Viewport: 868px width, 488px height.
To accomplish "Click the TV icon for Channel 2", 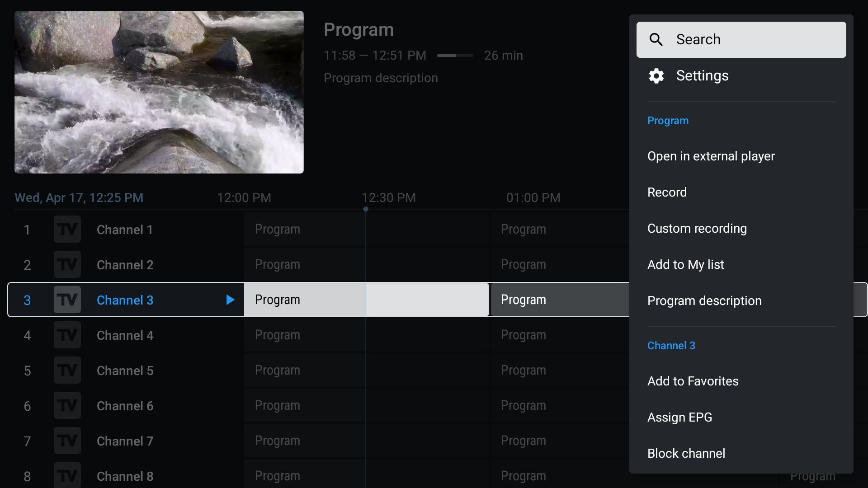I will pos(67,264).
